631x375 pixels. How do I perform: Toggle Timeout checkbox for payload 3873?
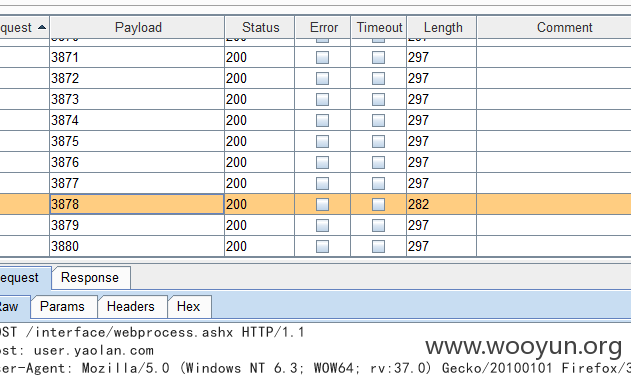[x=378, y=99]
